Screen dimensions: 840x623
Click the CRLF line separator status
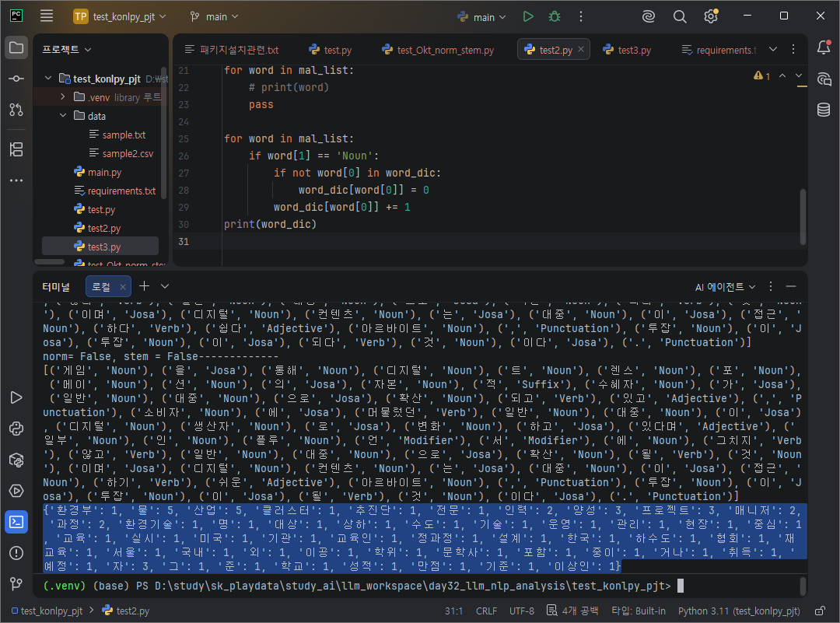pyautogui.click(x=486, y=611)
